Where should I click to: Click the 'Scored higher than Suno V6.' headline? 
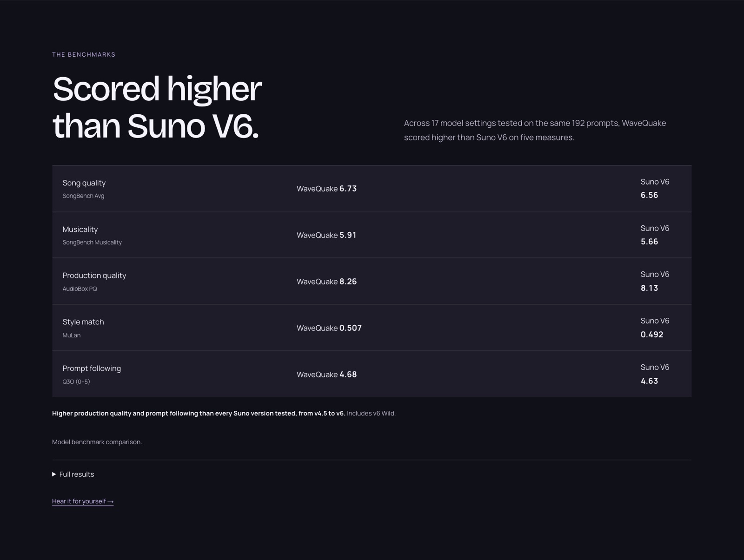(x=157, y=107)
